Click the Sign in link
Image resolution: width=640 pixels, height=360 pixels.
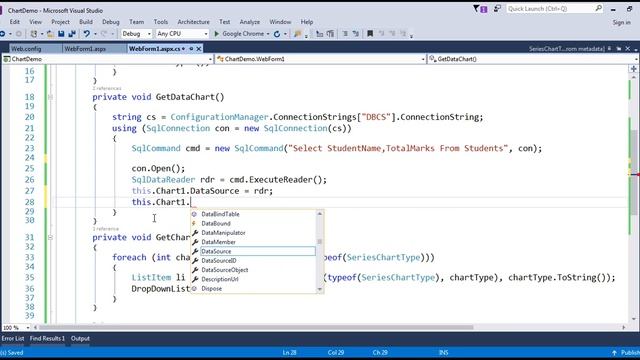[622, 22]
